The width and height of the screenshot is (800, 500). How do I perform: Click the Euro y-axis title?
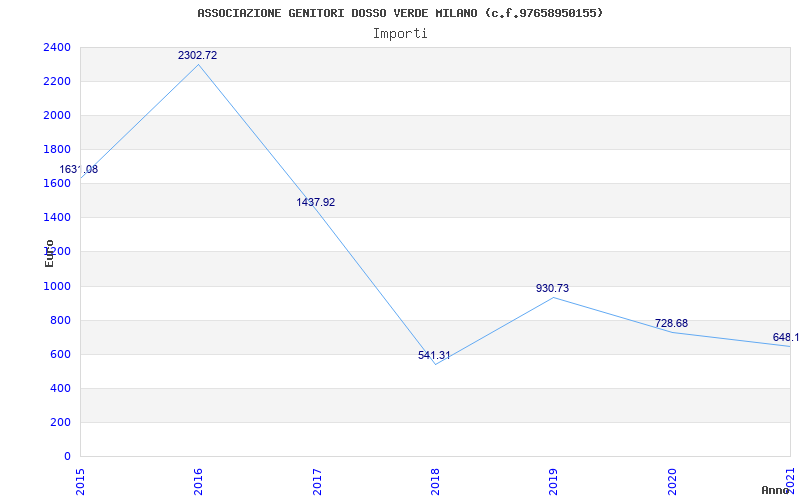pyautogui.click(x=49, y=253)
